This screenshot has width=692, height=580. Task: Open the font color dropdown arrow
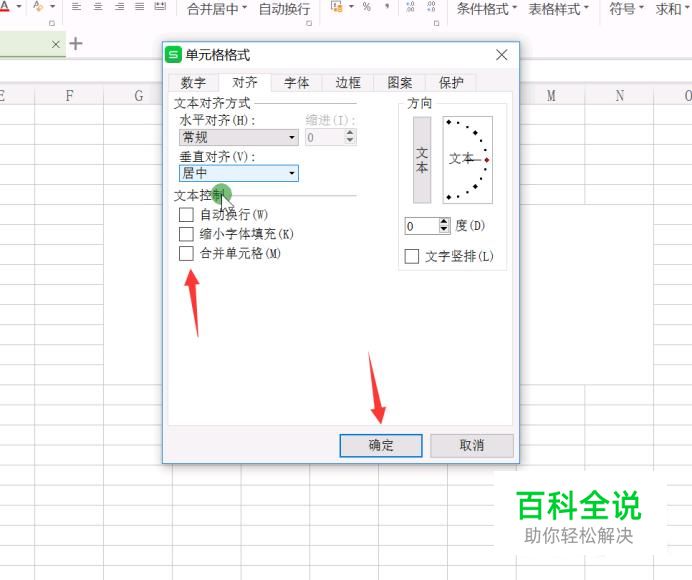click(x=19, y=7)
